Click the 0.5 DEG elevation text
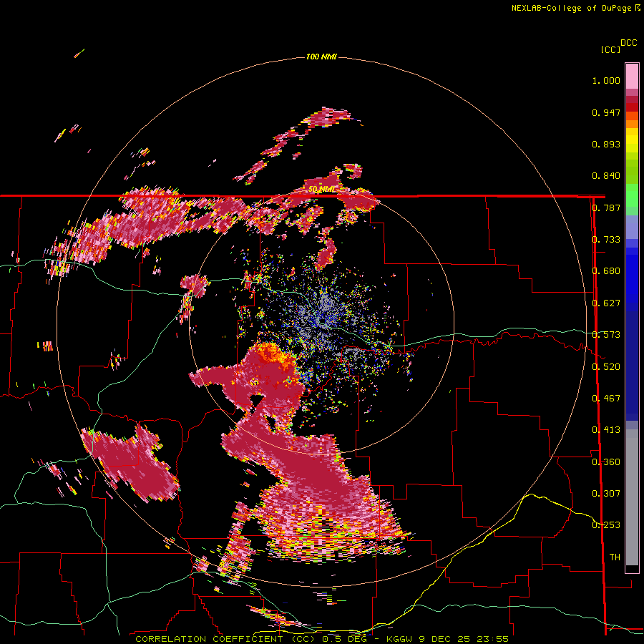Screen dimensions: 644x644 coord(344,639)
